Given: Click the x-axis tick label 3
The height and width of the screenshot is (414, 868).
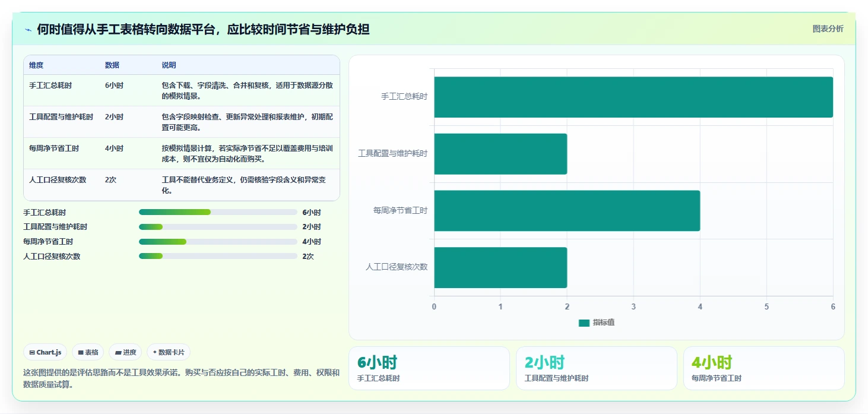Looking at the screenshot, I should tap(633, 307).
